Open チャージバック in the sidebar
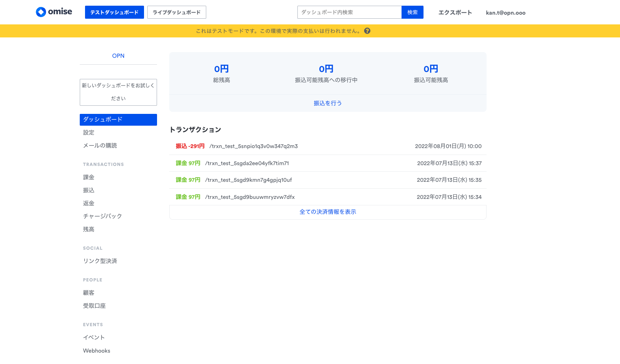The height and width of the screenshot is (364, 620). [x=103, y=216]
